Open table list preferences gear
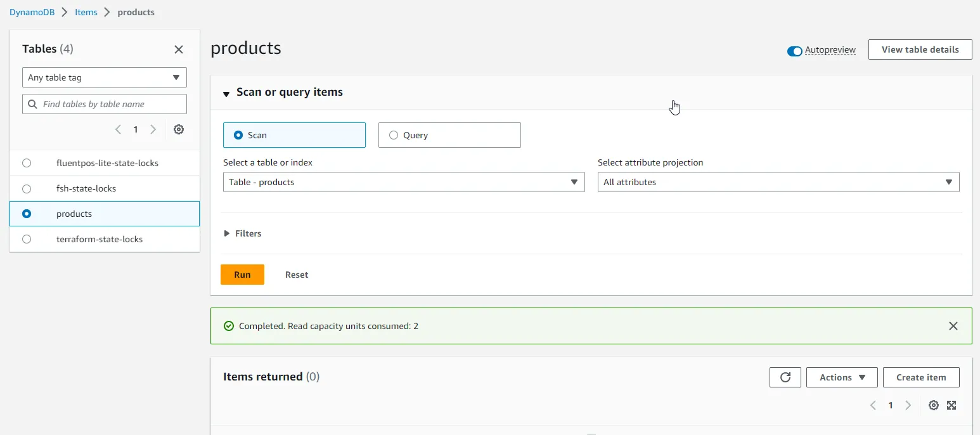Screen dimensions: 980x435 point(178,129)
